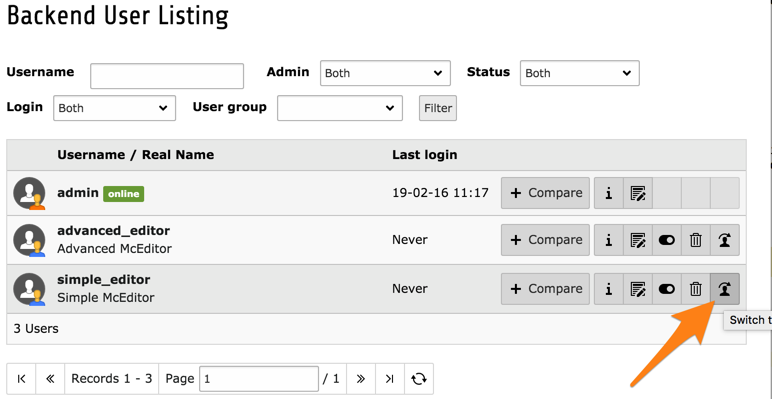
Task: Go to previous page of records
Action: 50,378
